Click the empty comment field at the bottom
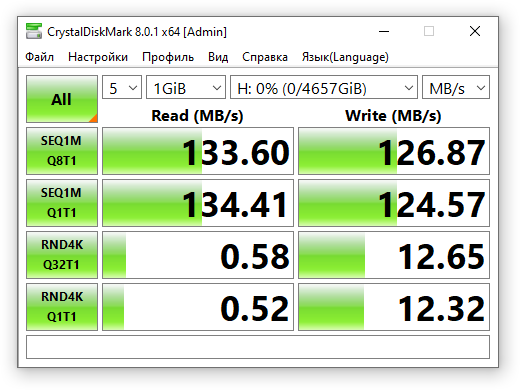 pos(258,347)
